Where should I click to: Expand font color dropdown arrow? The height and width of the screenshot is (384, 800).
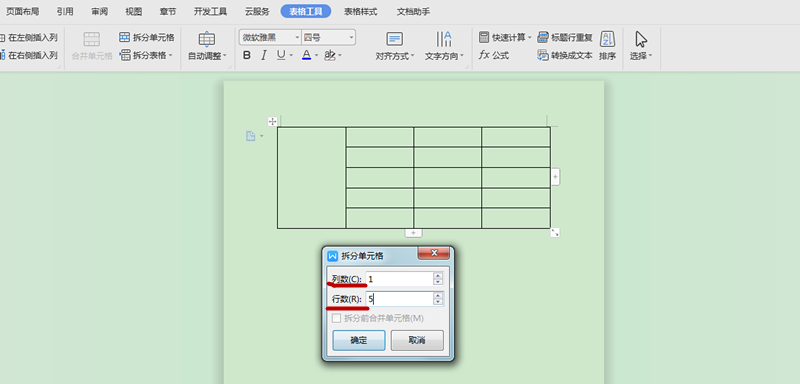316,55
